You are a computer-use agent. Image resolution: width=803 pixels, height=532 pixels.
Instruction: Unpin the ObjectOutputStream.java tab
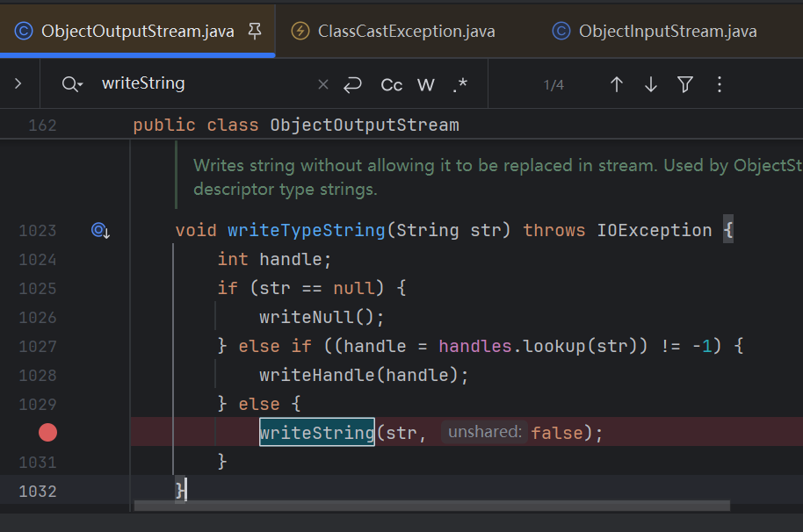coord(255,32)
